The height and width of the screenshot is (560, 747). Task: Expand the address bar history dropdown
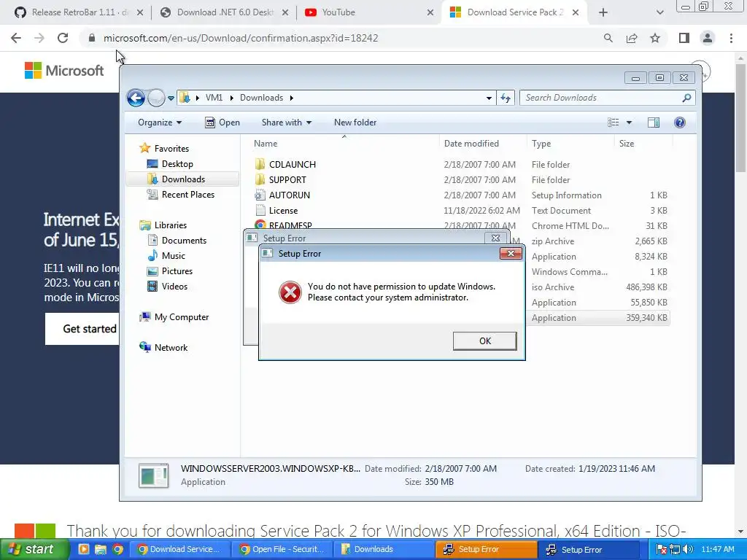pyautogui.click(x=489, y=98)
